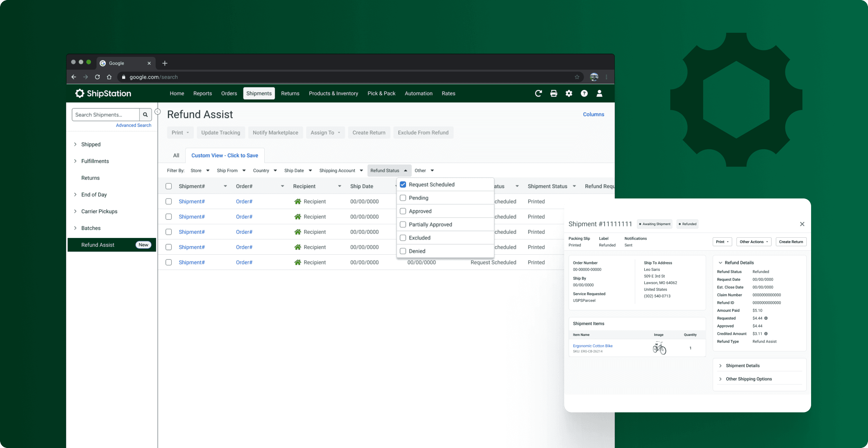Screen dimensions: 868x448
Task: Close the Shipment #11111111 panel
Action: 802,224
